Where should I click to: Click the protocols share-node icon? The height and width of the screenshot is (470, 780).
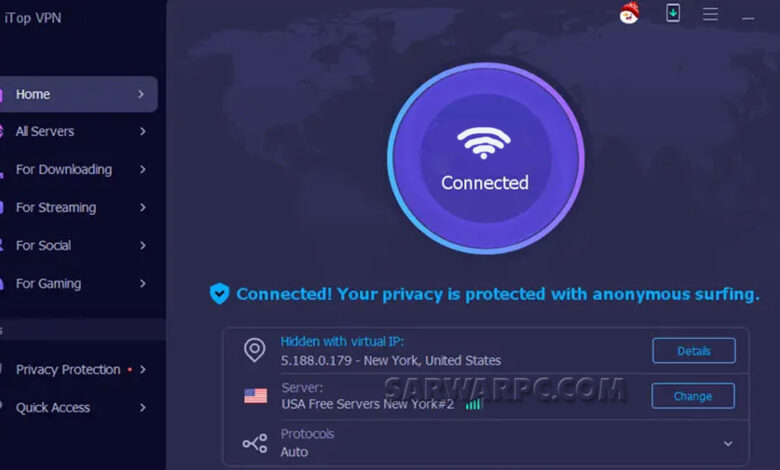(x=255, y=443)
